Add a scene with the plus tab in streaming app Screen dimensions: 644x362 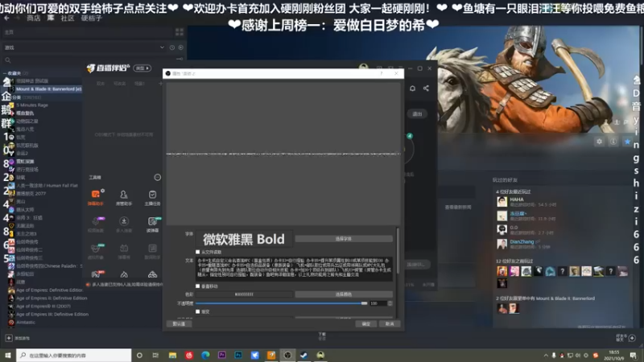pyautogui.click(x=160, y=84)
